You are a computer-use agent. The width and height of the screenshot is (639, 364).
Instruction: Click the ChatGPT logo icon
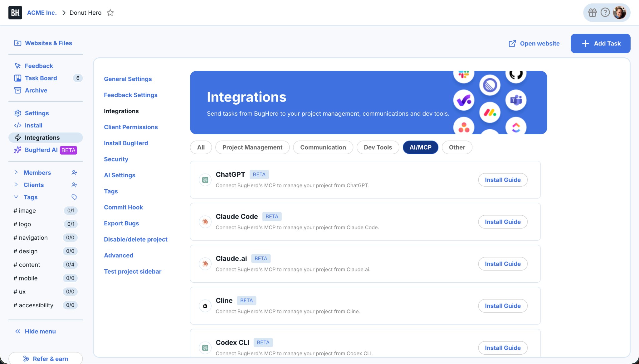pyautogui.click(x=205, y=180)
